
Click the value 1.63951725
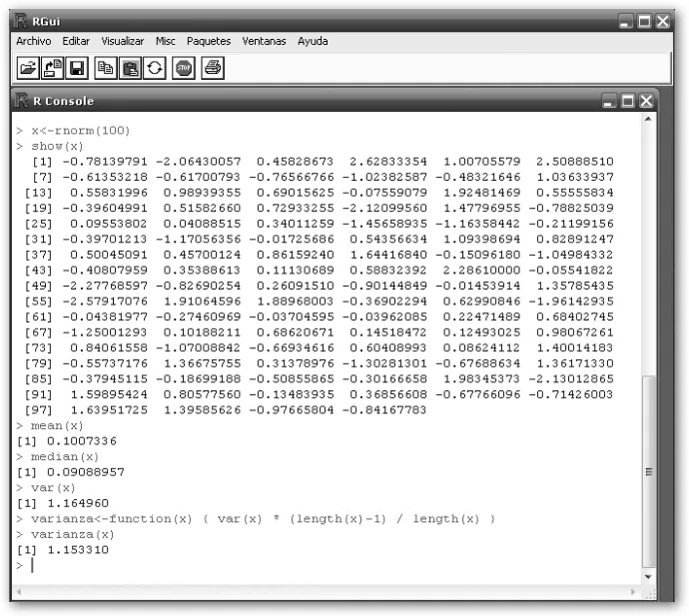click(x=109, y=410)
